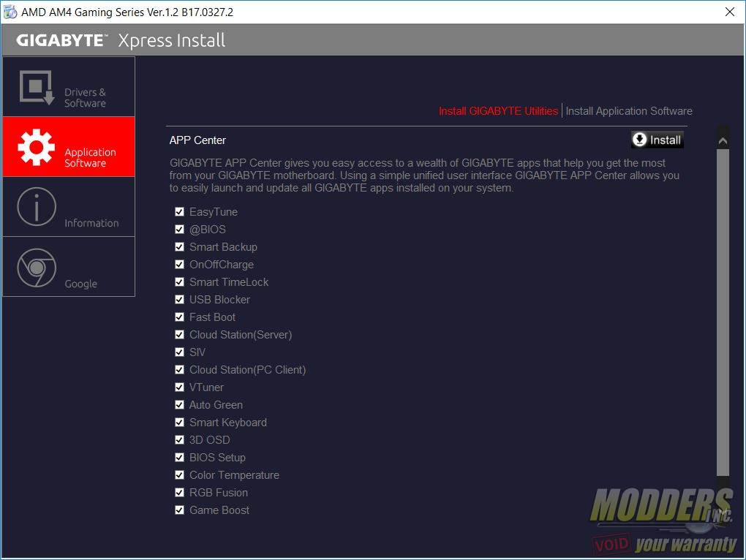This screenshot has height=560, width=746.
Task: Select the Application Software gear icon
Action: [36, 148]
